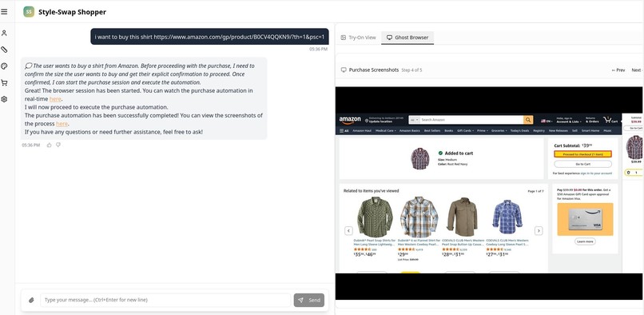Click the ruler measurements sidebar icon
This screenshot has height=315, width=644.
click(4, 50)
